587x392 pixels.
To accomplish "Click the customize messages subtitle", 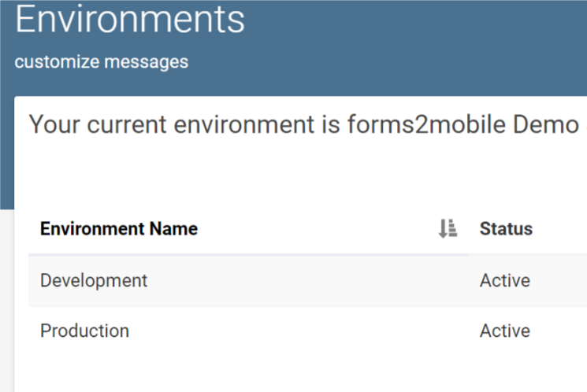I will 102,61.
